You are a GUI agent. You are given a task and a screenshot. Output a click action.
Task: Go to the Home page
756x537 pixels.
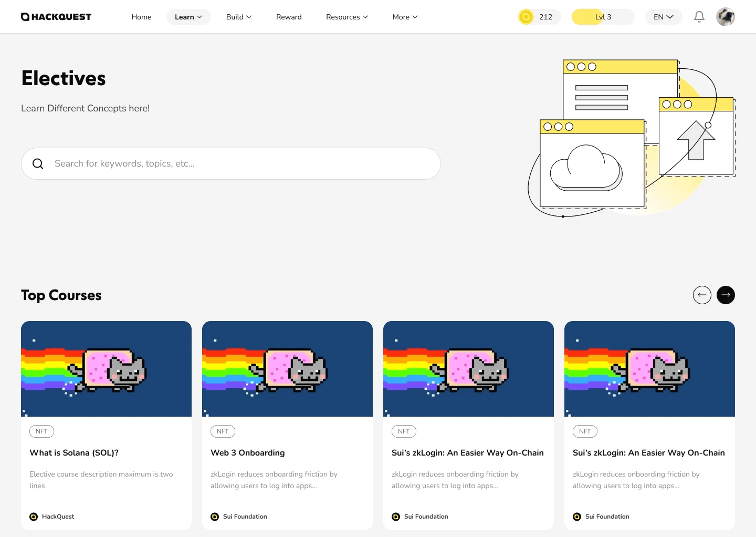141,17
